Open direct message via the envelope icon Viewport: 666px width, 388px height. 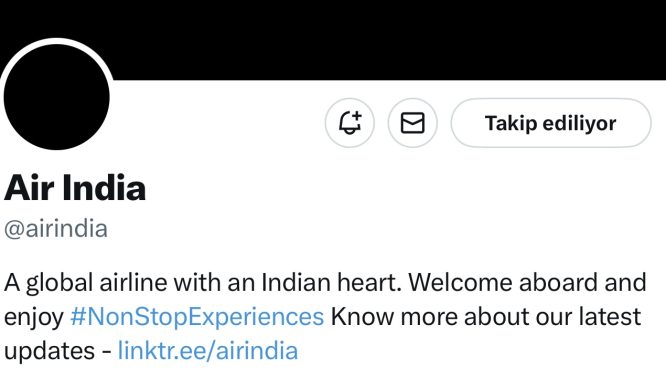coord(412,123)
